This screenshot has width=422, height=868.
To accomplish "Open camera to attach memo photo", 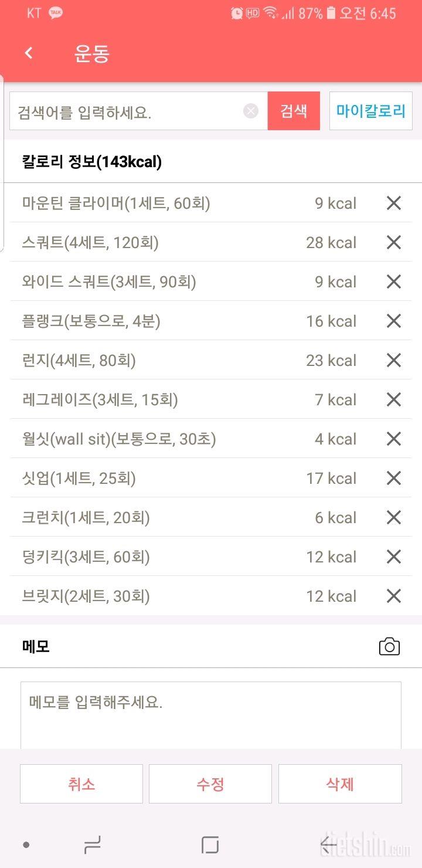I will (x=389, y=647).
